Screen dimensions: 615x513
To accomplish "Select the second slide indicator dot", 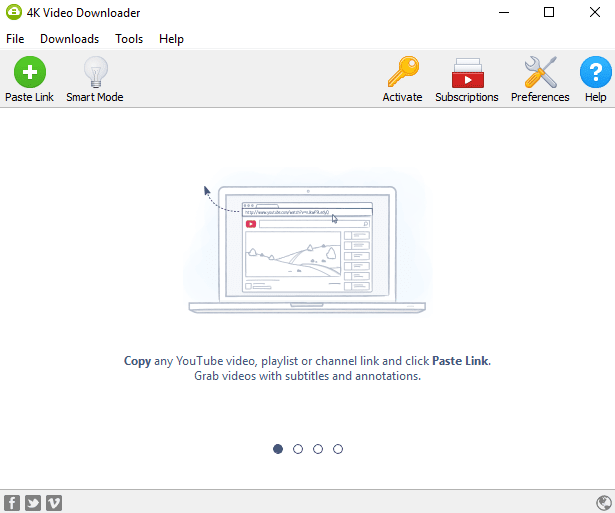I will (298, 449).
